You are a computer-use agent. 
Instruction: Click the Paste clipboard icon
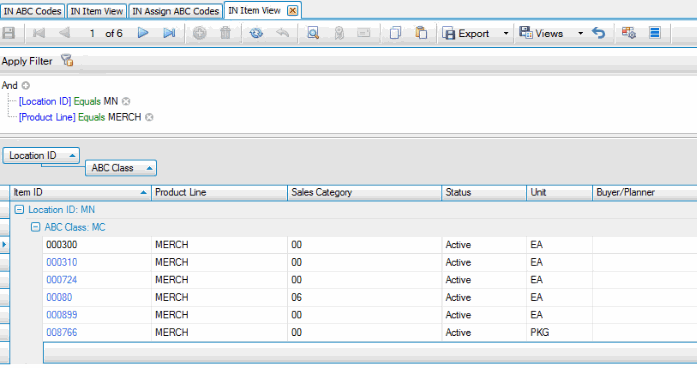[x=421, y=33]
